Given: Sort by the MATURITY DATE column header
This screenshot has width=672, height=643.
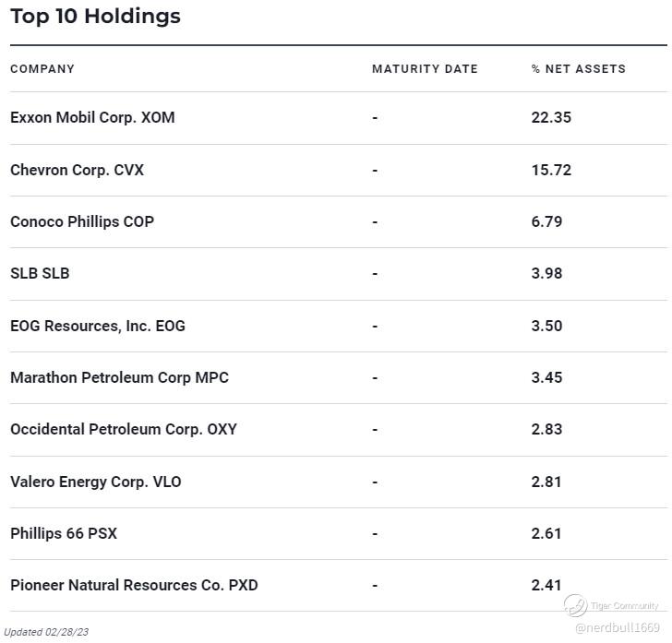Looking at the screenshot, I should [x=425, y=69].
